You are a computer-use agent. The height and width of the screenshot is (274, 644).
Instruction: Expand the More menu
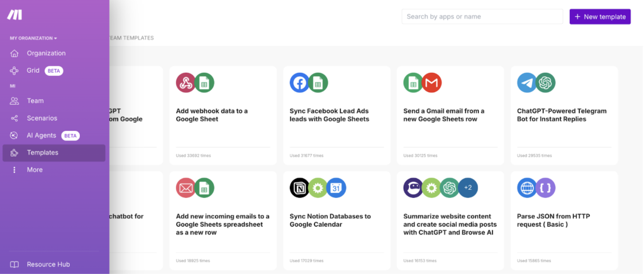35,170
